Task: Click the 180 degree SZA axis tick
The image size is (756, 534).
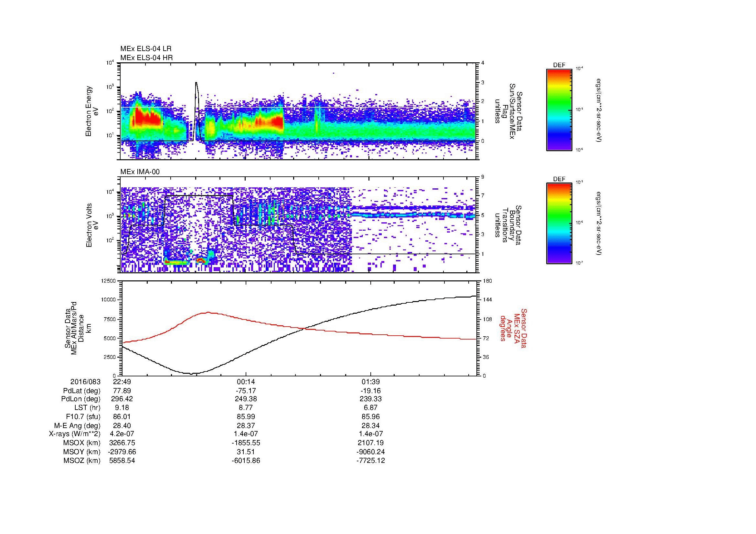Action: click(487, 281)
